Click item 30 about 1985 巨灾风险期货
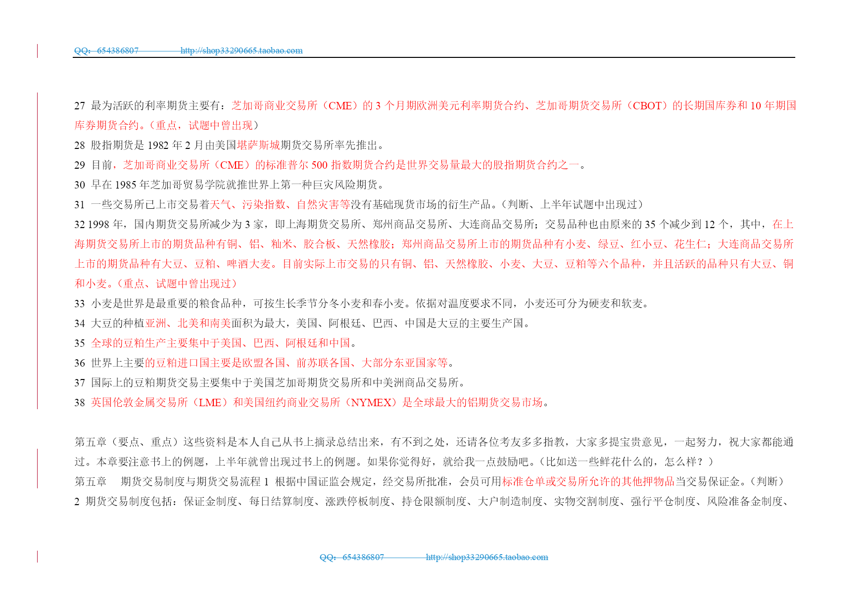 pos(229,185)
